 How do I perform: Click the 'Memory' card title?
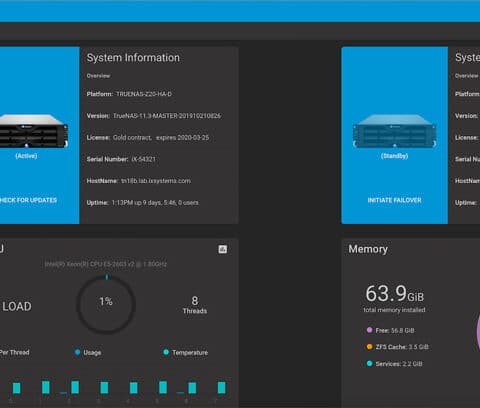368,249
